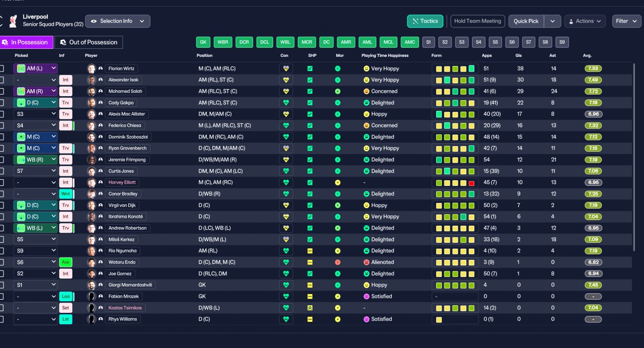Select the S1 substitute slot
The image size is (644, 348).
tap(429, 42)
